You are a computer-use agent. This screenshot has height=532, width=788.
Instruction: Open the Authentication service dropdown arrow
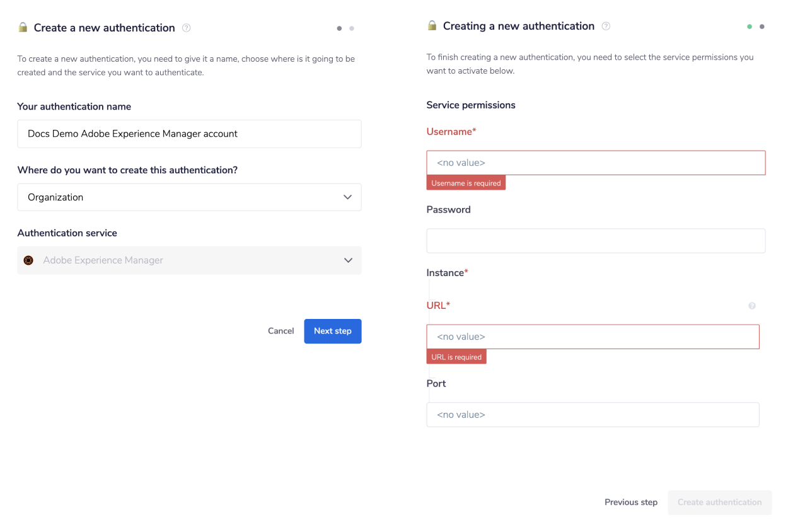[x=348, y=260]
